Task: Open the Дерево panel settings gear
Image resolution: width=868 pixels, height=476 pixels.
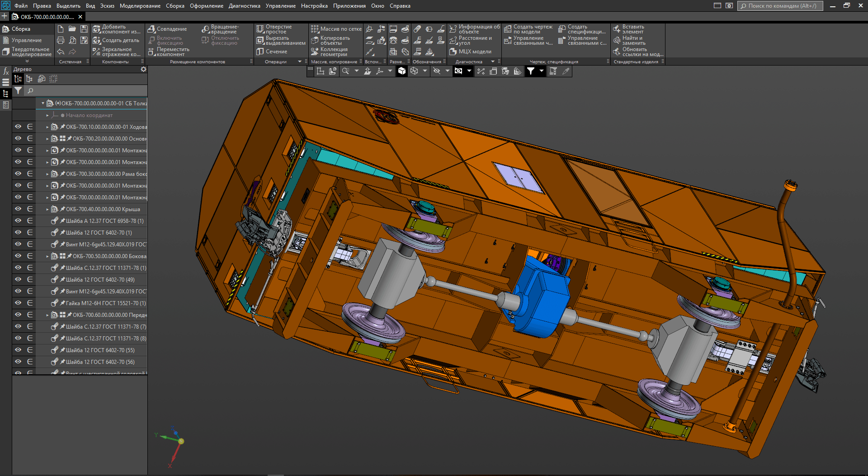Action: [x=143, y=70]
